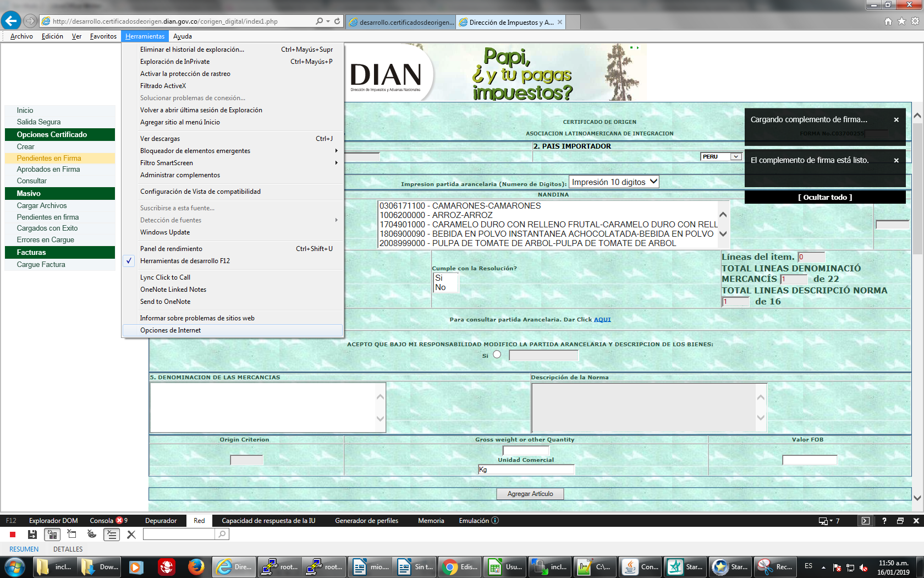
Task: Select 'Configuración de Vista de compatibilidad'
Action: pos(233,192)
